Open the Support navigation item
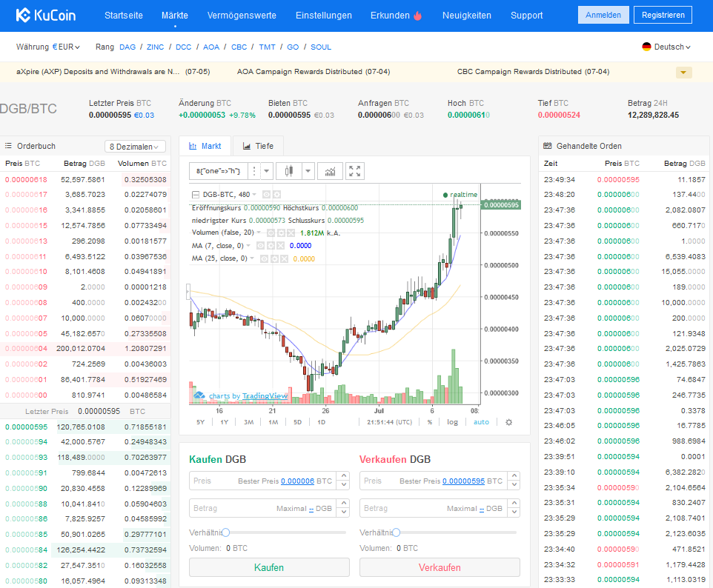Viewport: 713px width, 588px height. (526, 16)
